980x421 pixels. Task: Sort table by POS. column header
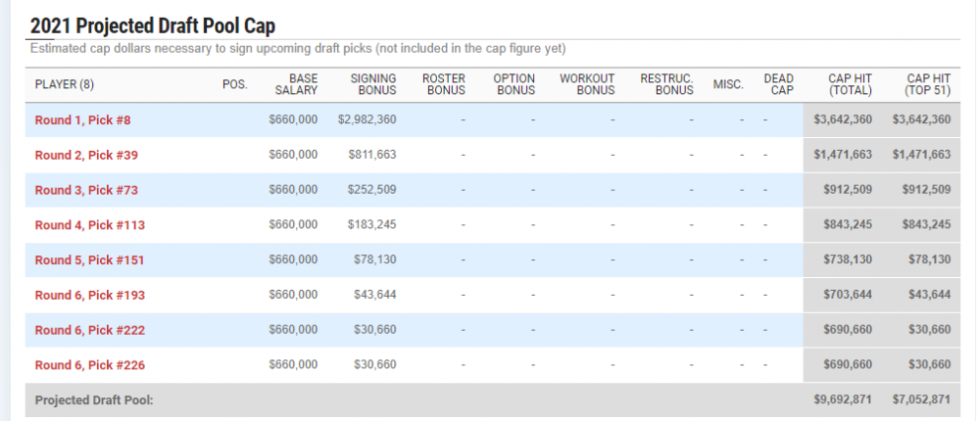[x=235, y=84]
